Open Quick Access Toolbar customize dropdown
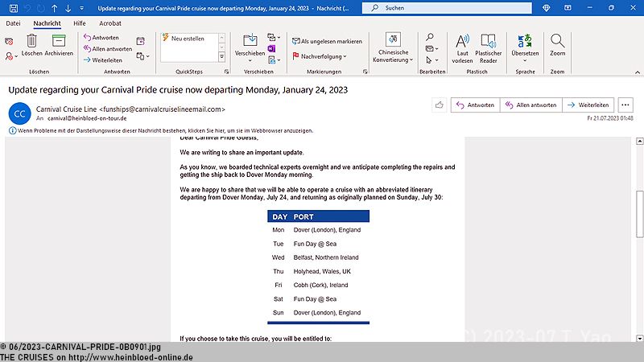Image resolution: width=644 pixels, height=362 pixels. click(81, 8)
